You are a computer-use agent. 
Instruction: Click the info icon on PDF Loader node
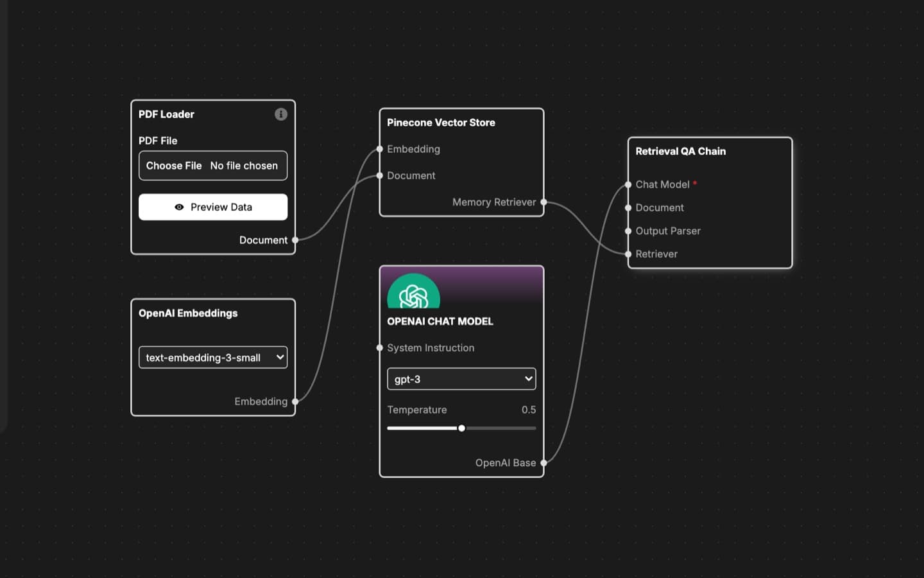(x=281, y=114)
